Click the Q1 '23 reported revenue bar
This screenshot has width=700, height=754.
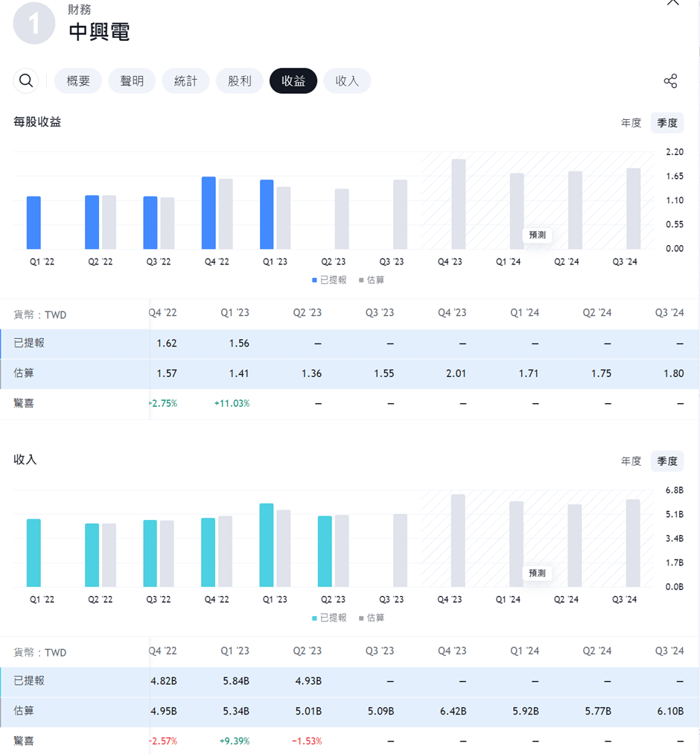pyautogui.click(x=267, y=545)
